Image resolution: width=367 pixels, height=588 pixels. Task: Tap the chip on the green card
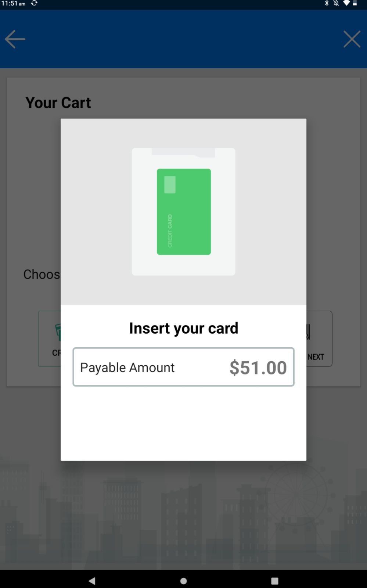pos(170,184)
